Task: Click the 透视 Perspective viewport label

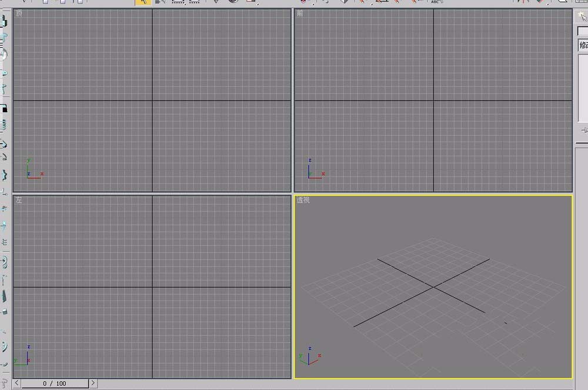Action: click(302, 200)
